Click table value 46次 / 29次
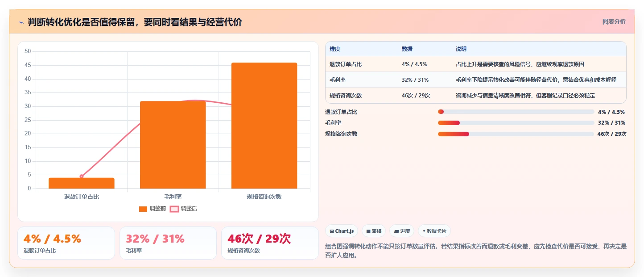 click(416, 96)
